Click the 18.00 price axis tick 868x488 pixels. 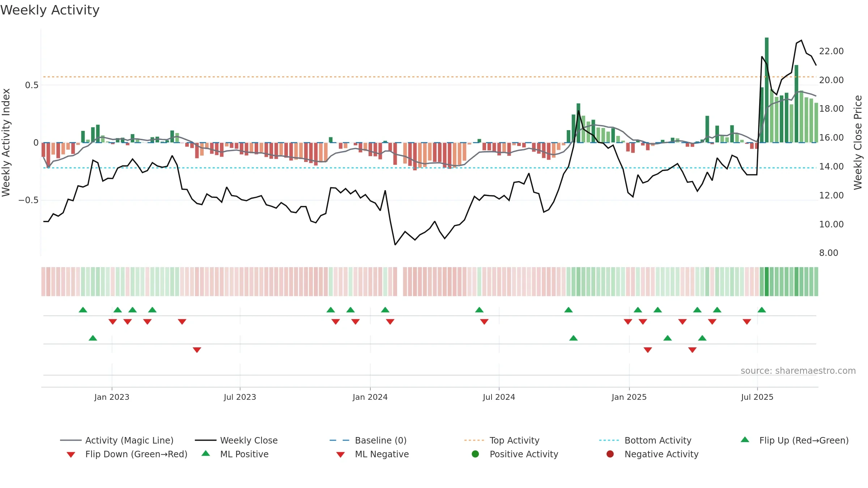831,108
